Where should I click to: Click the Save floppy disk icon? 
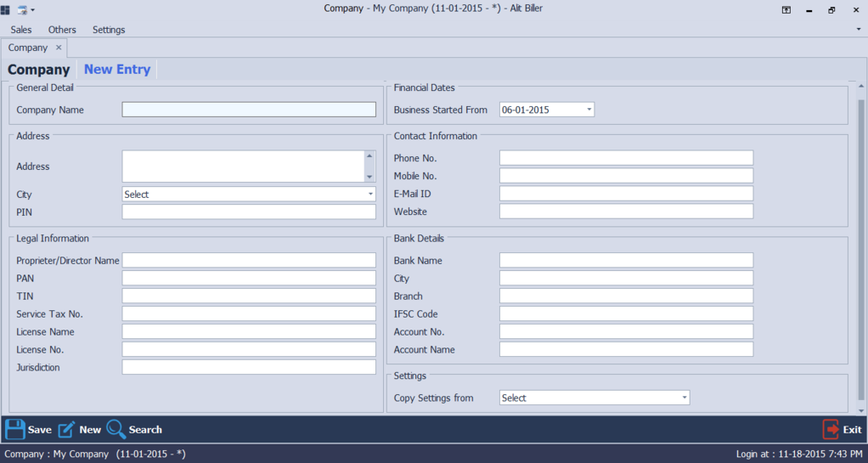click(x=15, y=429)
